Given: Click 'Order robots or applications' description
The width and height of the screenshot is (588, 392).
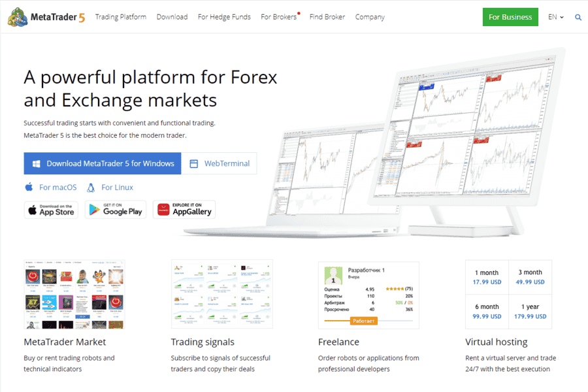Looking at the screenshot, I should click(x=368, y=363).
